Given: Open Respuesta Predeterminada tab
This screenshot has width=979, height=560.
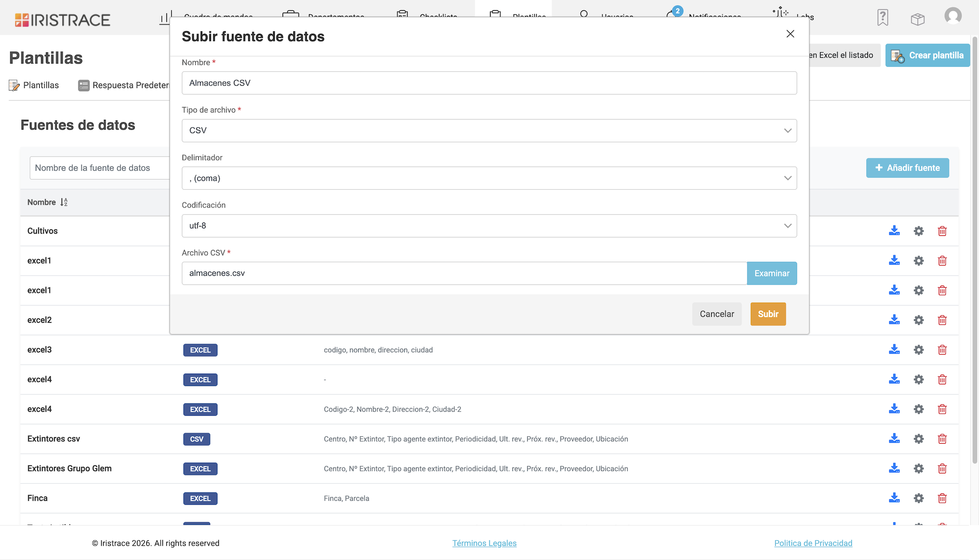Looking at the screenshot, I should (x=123, y=85).
